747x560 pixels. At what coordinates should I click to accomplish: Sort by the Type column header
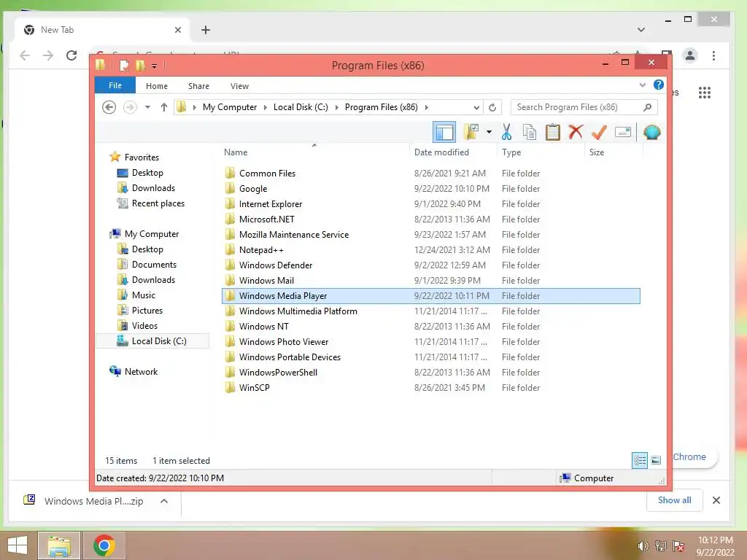[541, 152]
